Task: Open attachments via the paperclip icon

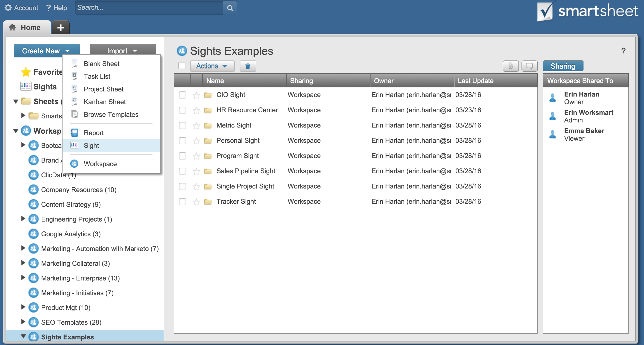Action: [510, 66]
